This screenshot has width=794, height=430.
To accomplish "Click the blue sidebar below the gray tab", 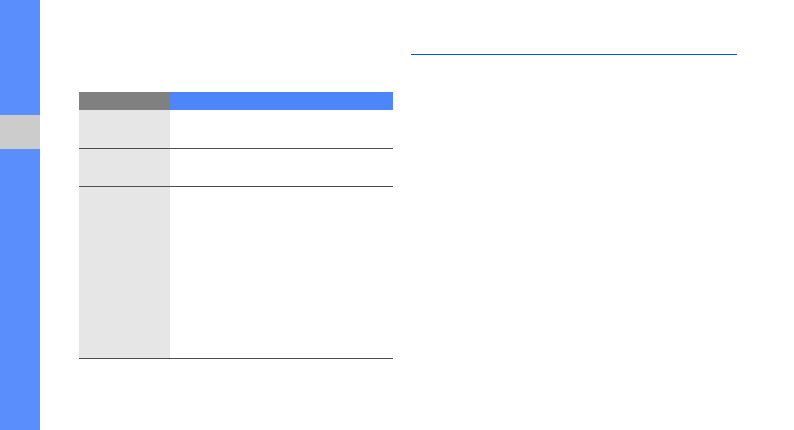I will 20,290.
